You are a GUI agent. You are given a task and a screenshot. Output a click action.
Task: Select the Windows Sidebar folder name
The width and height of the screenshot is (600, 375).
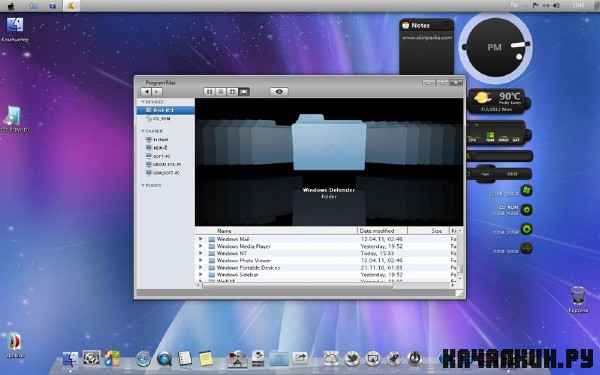[x=237, y=274]
